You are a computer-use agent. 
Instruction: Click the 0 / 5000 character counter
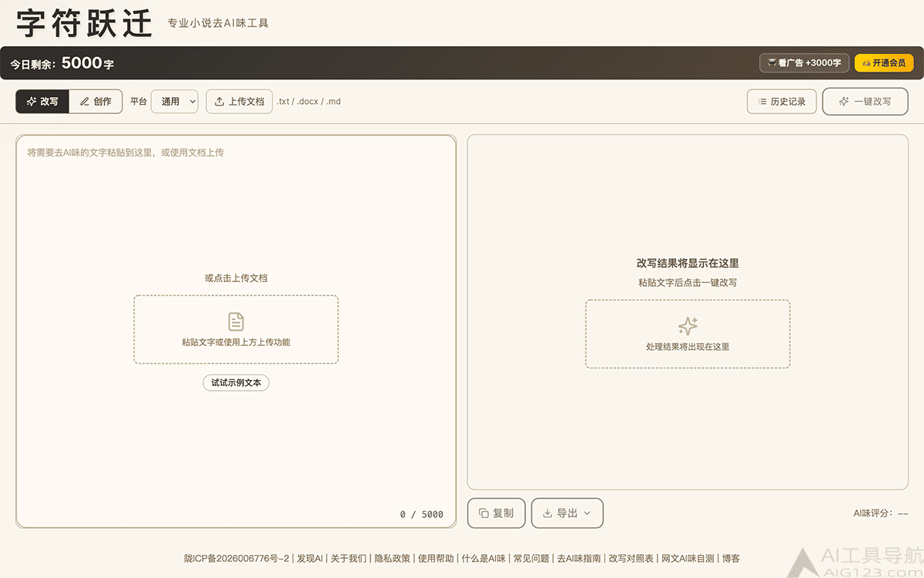coord(422,514)
